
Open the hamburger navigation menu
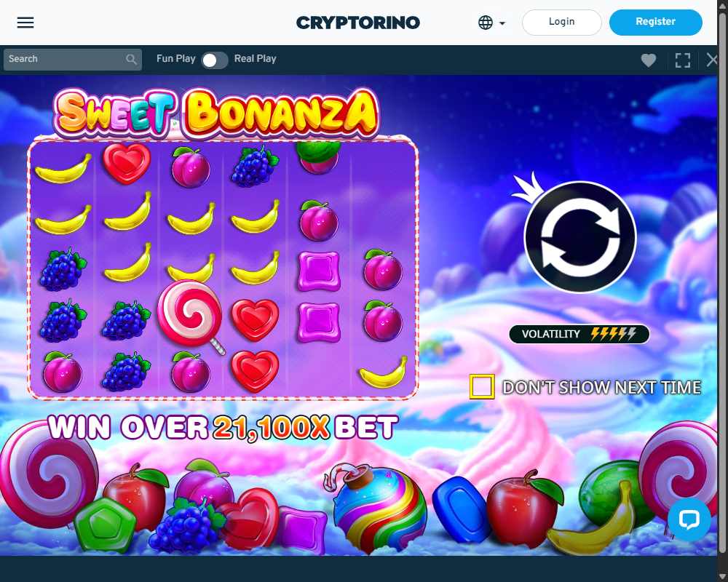click(25, 23)
